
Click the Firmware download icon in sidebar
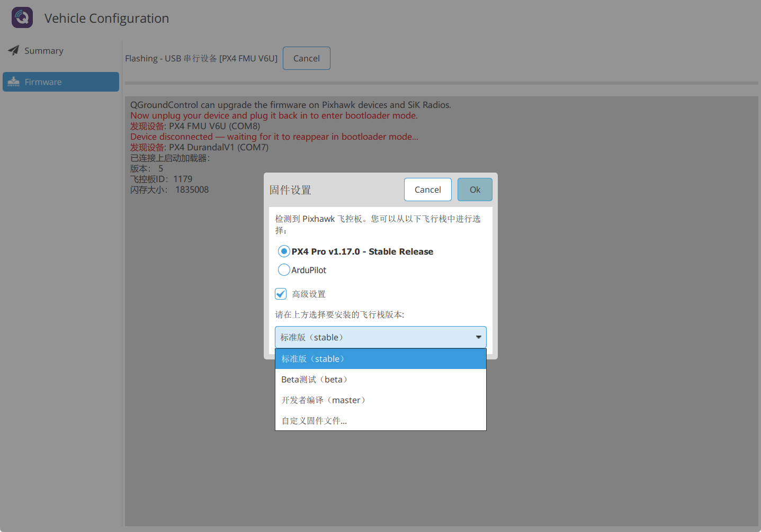(14, 82)
